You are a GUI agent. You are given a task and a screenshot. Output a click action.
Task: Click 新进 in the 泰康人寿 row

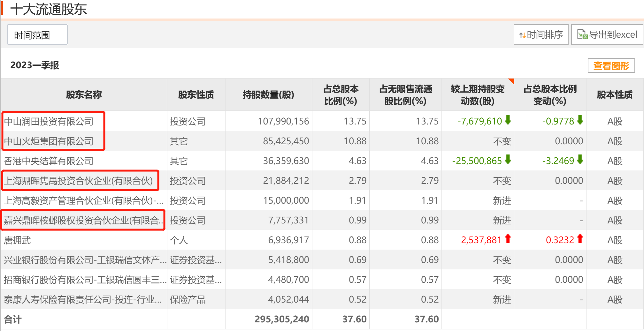pos(502,299)
